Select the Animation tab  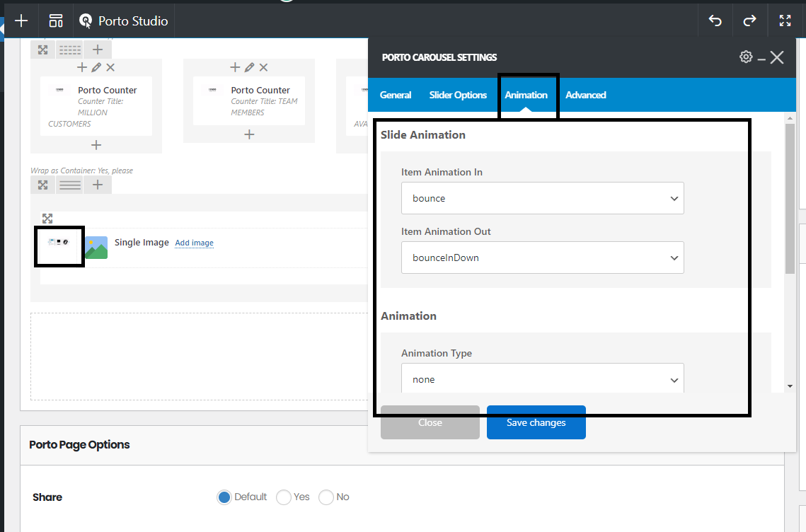[526, 95]
